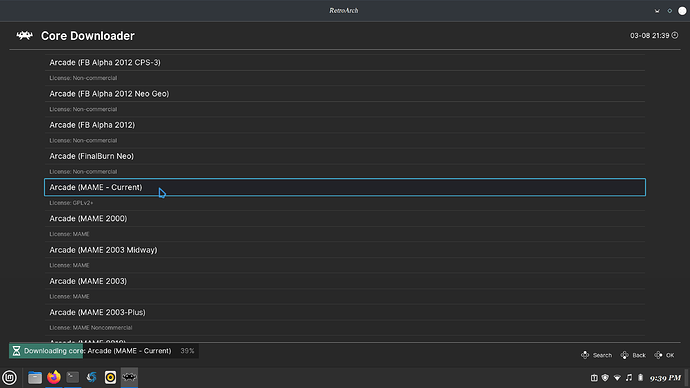
Task: Click the shield security tray icon
Action: click(605, 377)
